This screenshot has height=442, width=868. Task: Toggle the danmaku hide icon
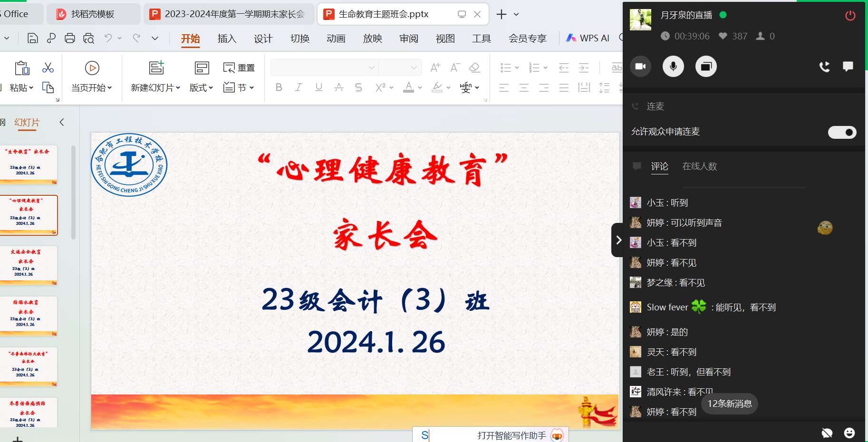(x=827, y=432)
